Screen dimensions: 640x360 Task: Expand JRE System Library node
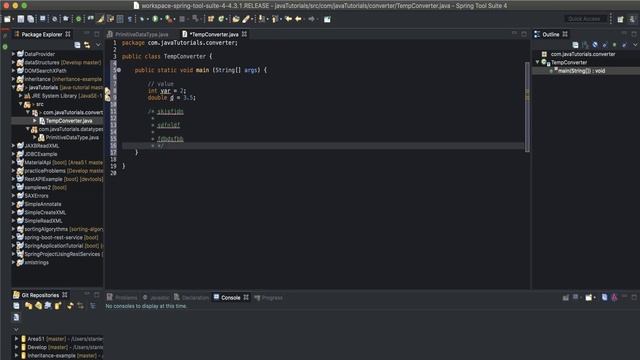(x=20, y=96)
